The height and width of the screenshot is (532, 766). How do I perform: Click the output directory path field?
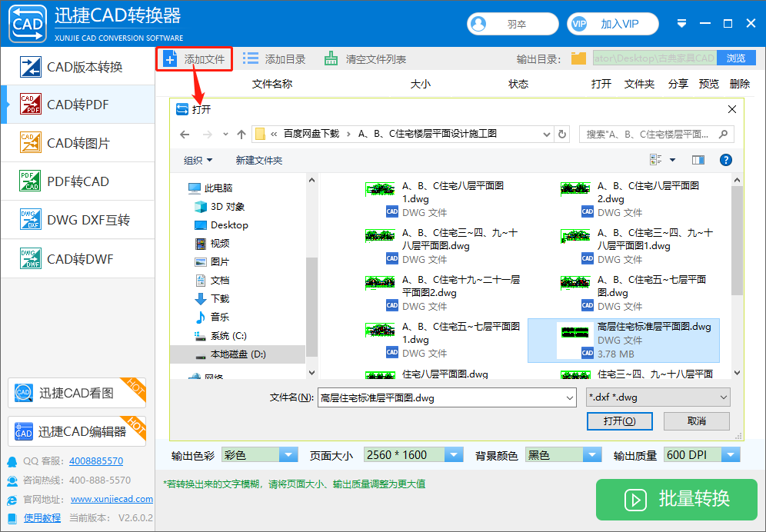click(x=655, y=58)
